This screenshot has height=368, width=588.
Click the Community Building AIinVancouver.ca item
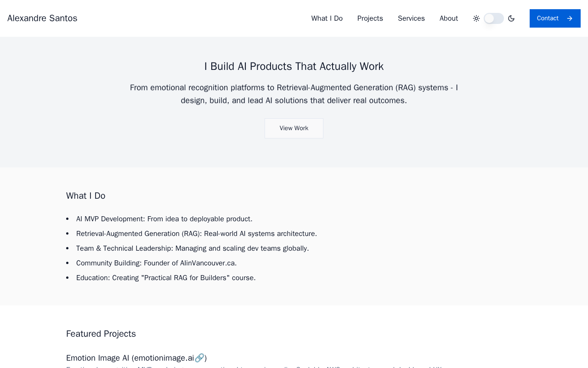pyautogui.click(x=157, y=263)
